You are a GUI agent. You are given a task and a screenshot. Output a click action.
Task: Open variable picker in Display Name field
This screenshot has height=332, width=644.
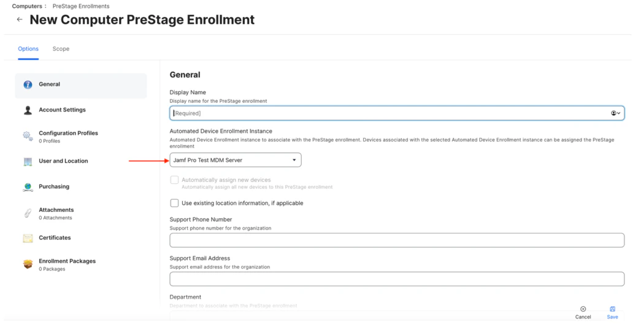click(616, 113)
